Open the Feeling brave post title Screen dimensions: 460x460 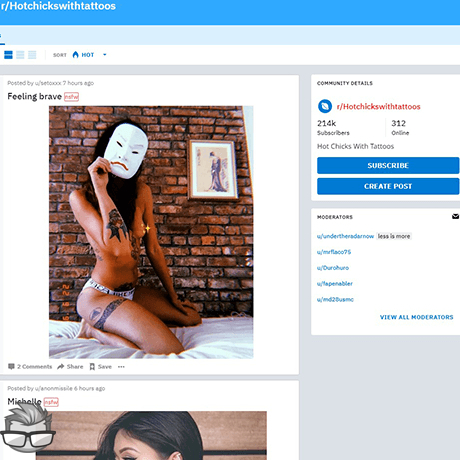point(35,97)
